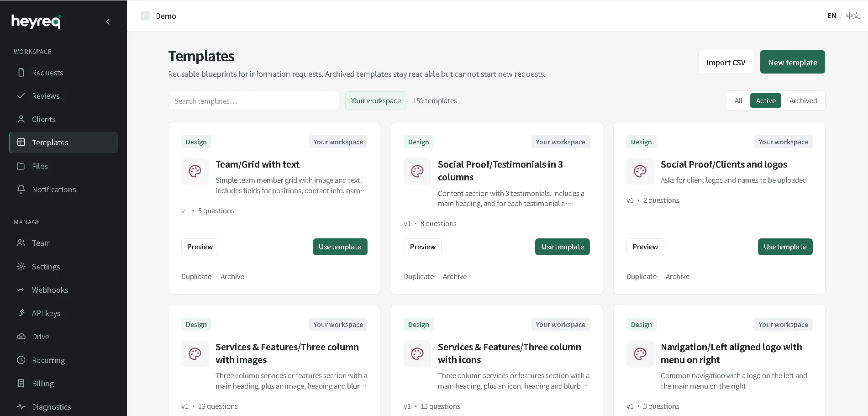The width and height of the screenshot is (868, 416).
Task: Create a New template
Action: (x=792, y=62)
